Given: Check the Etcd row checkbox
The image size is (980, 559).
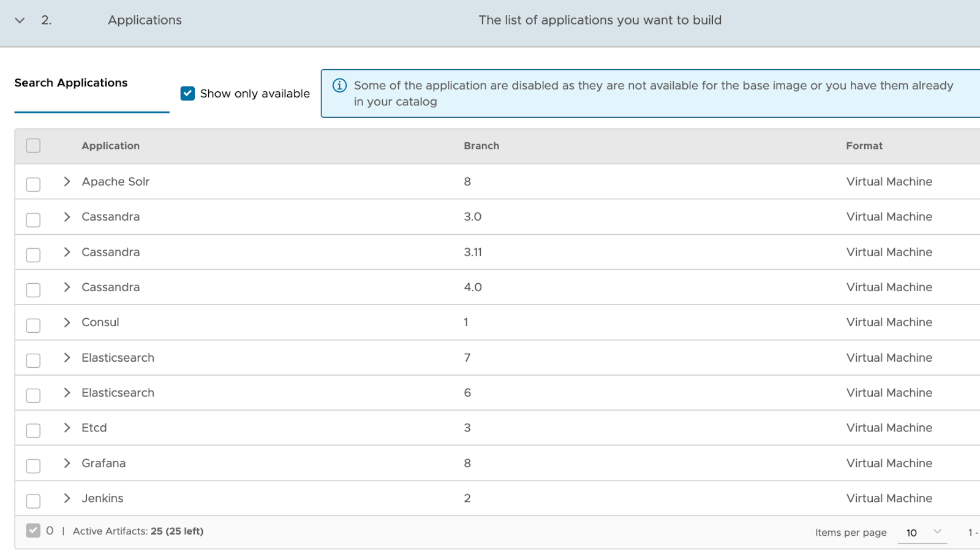Looking at the screenshot, I should [x=33, y=430].
